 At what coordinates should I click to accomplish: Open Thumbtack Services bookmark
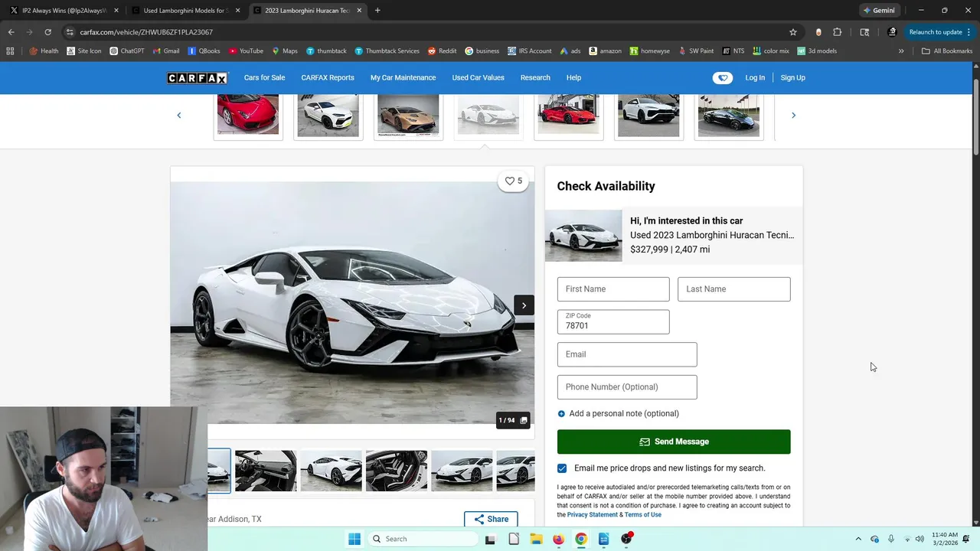point(387,51)
